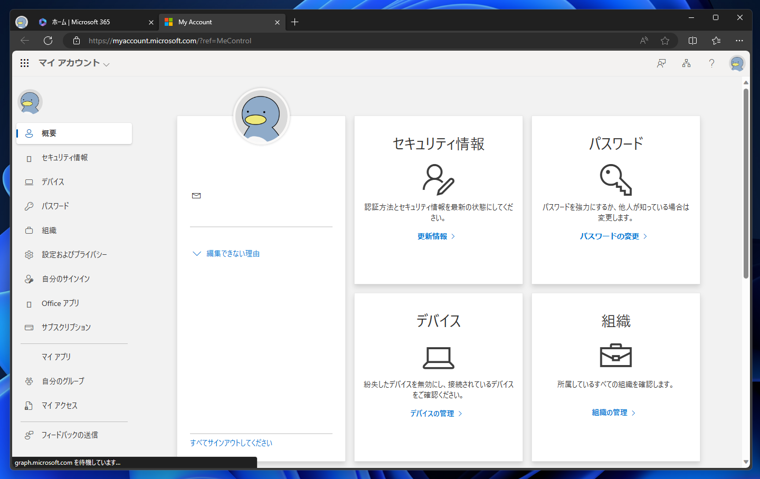The width and height of the screenshot is (760, 479).
Task: Go to 自分のサインイン in the sidebar
Action: 74,279
